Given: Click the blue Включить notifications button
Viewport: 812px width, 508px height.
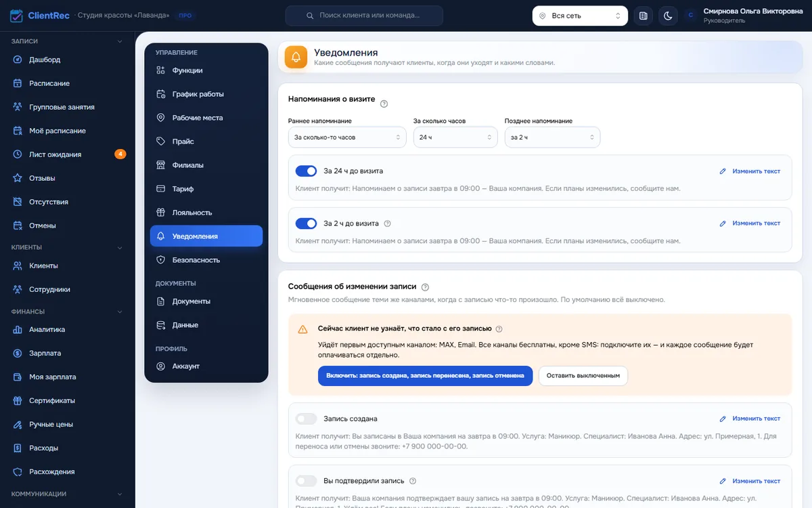Looking at the screenshot, I should 426,376.
